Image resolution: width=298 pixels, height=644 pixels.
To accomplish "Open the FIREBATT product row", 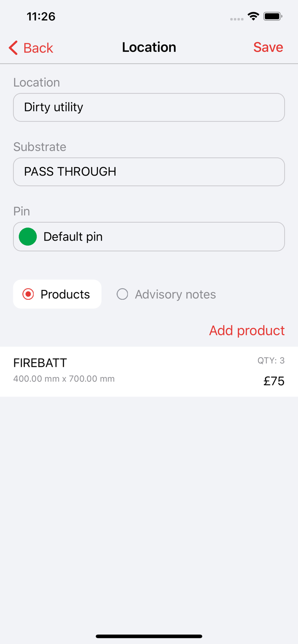I will click(x=149, y=372).
